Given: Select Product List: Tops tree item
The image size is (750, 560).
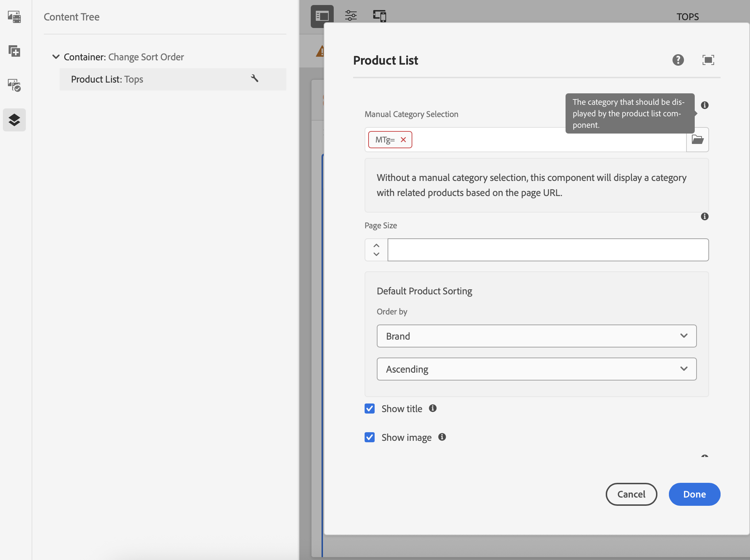Looking at the screenshot, I should click(107, 79).
